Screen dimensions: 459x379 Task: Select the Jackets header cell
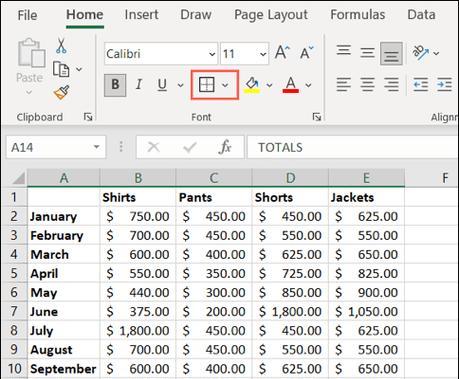pos(366,197)
